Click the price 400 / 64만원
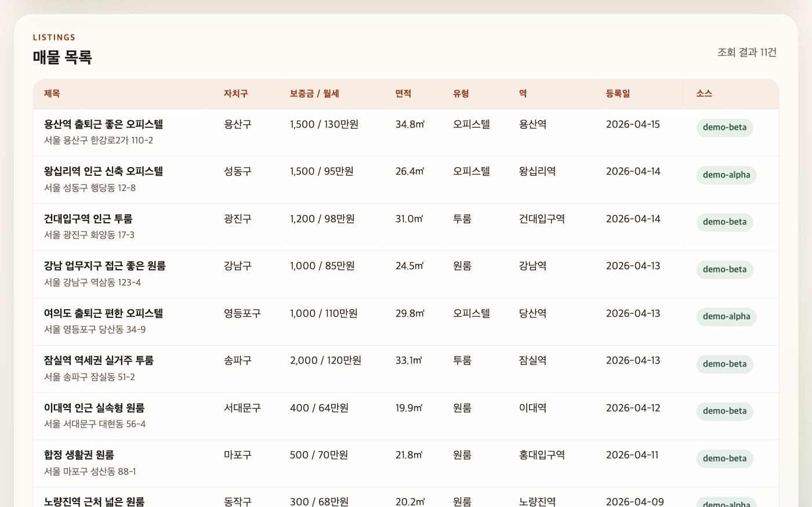Viewport: 812px width, 507px height. (x=319, y=408)
